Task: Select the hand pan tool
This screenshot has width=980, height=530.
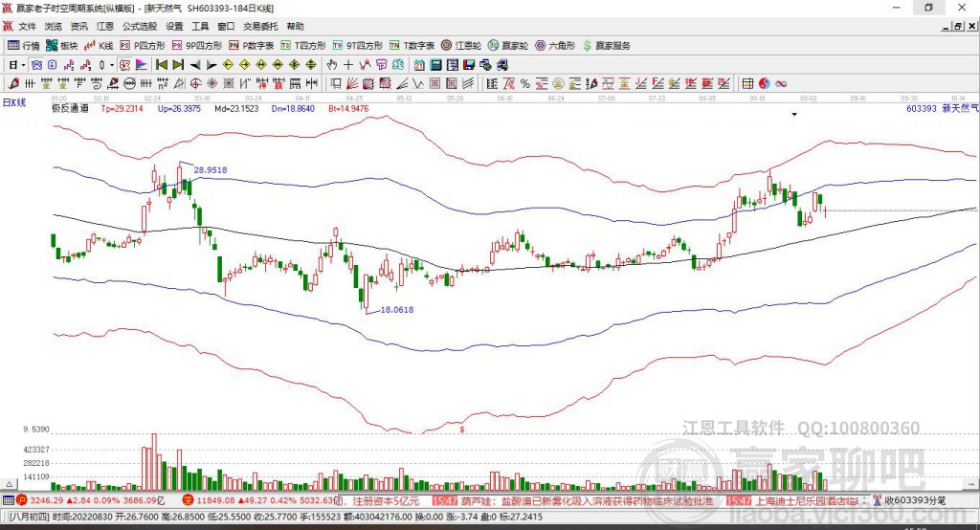Action: tap(332, 65)
